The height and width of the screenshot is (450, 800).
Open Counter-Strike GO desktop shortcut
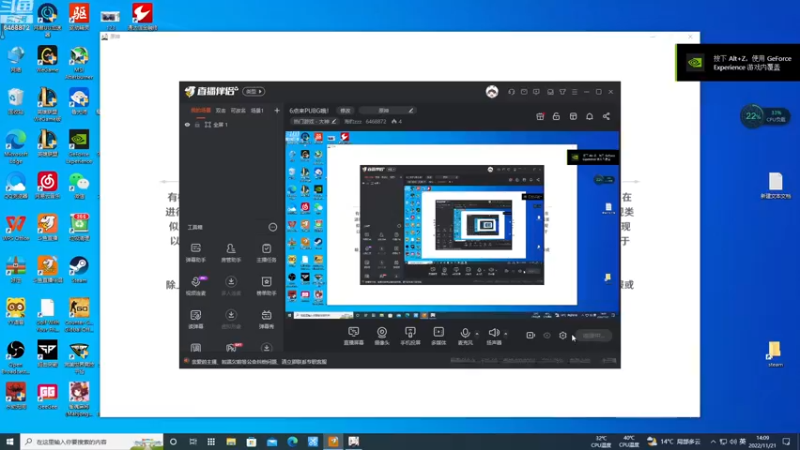[x=79, y=315]
